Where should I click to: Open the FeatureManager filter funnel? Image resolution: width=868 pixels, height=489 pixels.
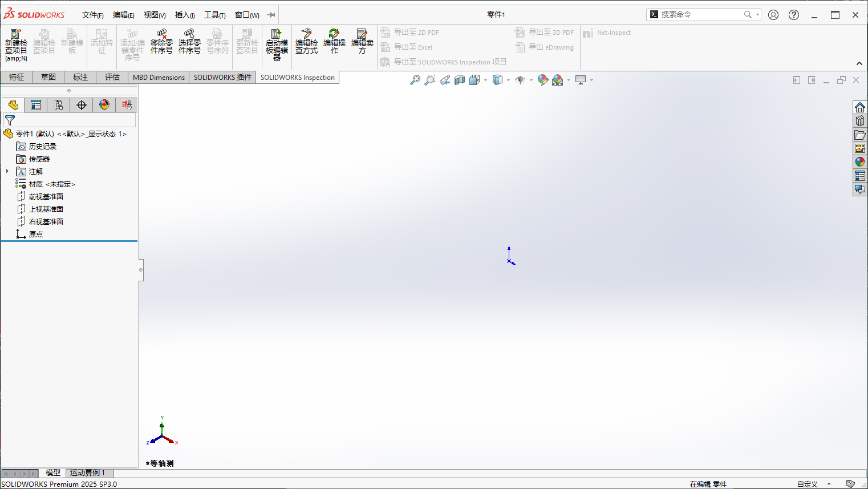(10, 120)
